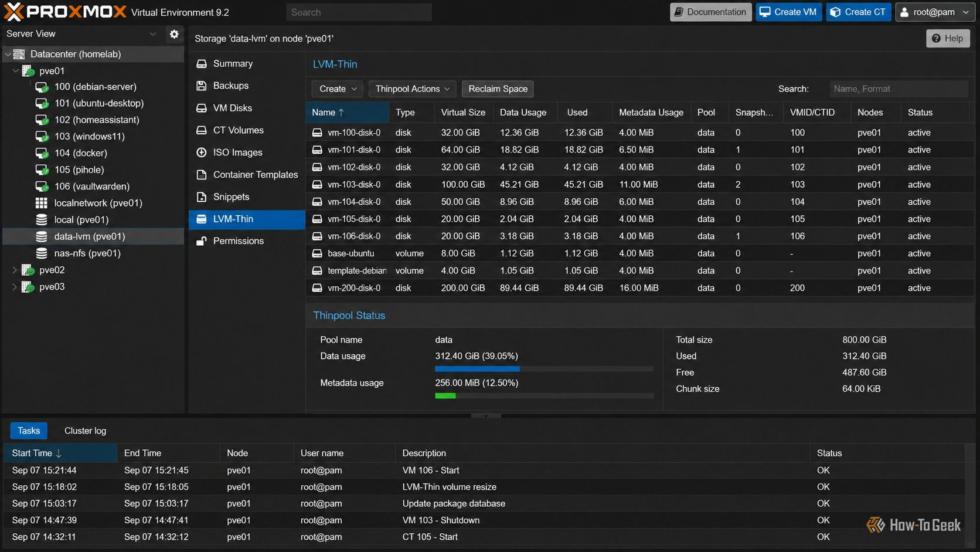Click the Data usage progress bar
Image resolution: width=980 pixels, height=552 pixels.
coord(544,369)
